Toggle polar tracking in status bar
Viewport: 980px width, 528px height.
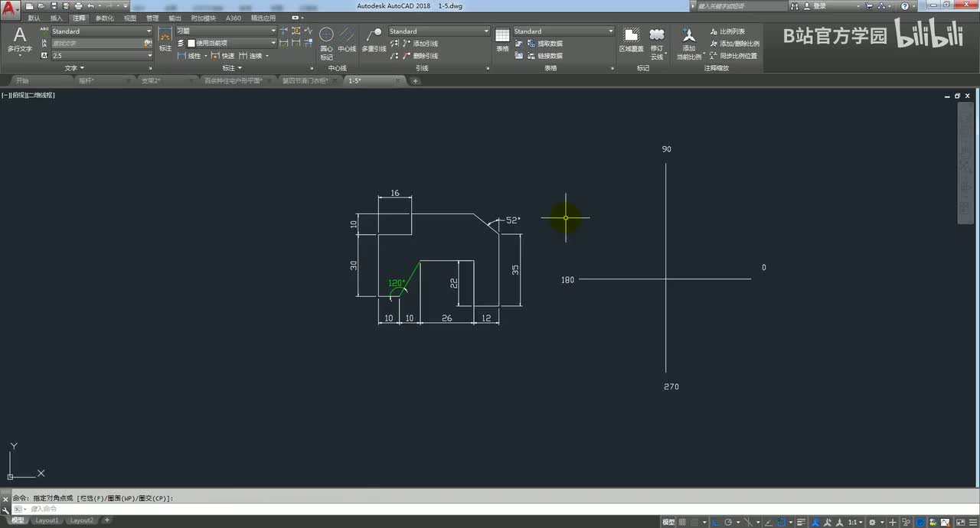(728, 522)
